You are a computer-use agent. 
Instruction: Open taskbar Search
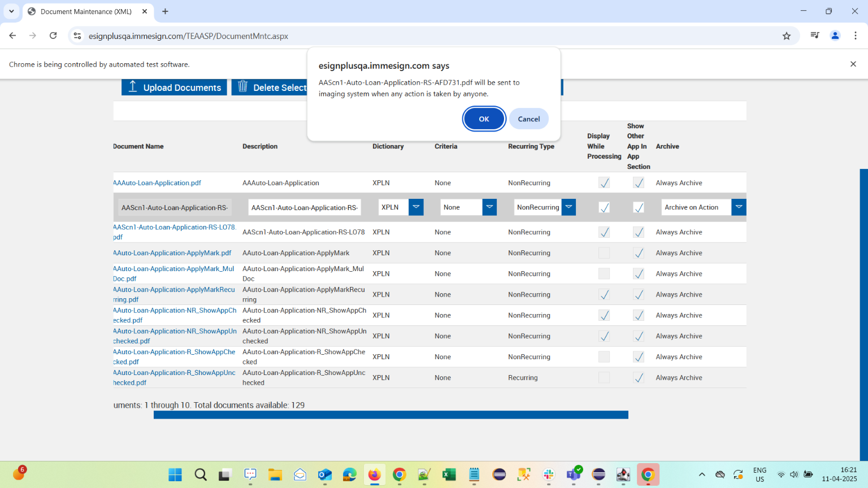pyautogui.click(x=201, y=474)
